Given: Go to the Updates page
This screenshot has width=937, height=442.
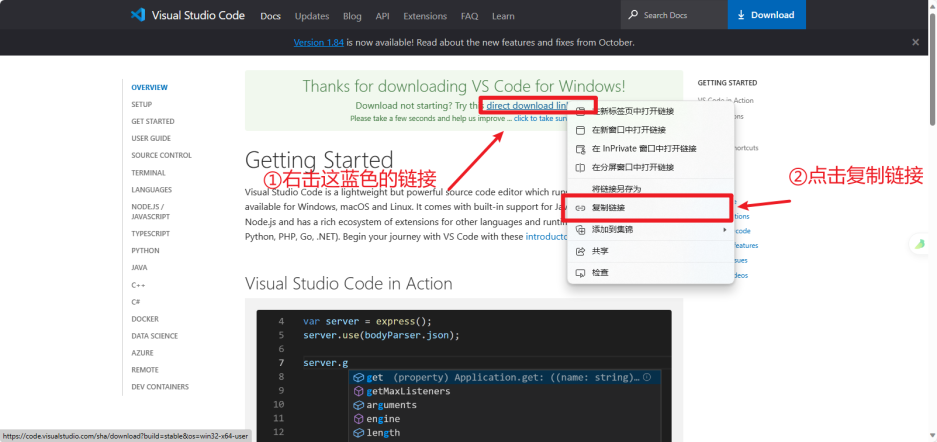Looking at the screenshot, I should click(x=312, y=16).
